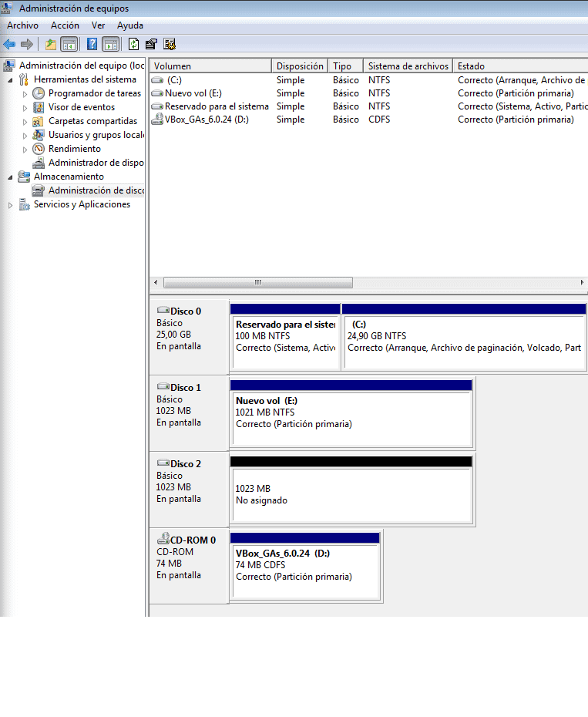
Task: Click the Back arrow toolbar icon
Action: pyautogui.click(x=9, y=45)
